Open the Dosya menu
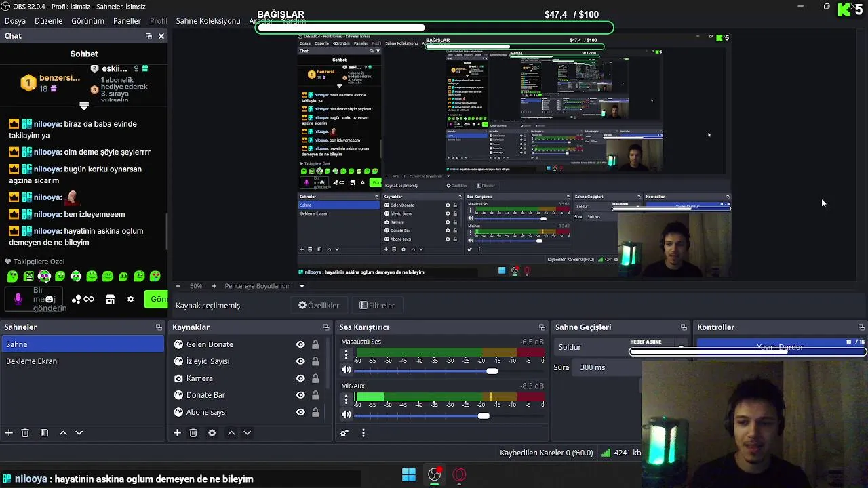This screenshot has width=868, height=488. point(15,21)
